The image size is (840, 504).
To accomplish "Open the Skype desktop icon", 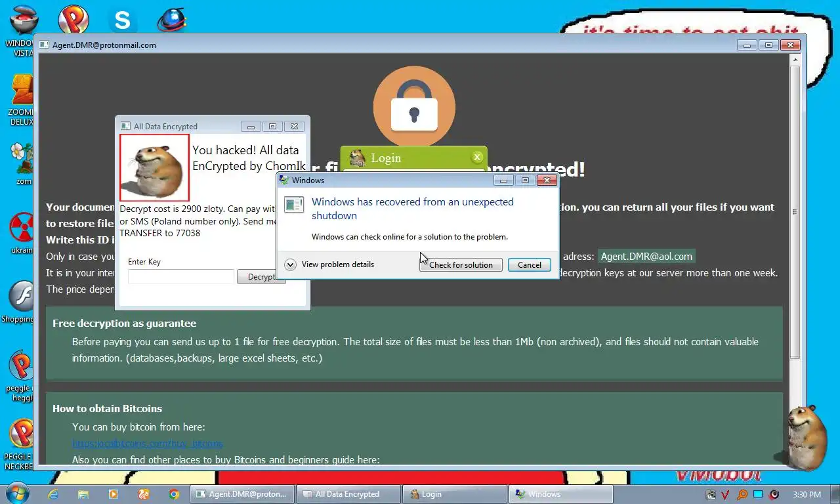I will point(122,20).
